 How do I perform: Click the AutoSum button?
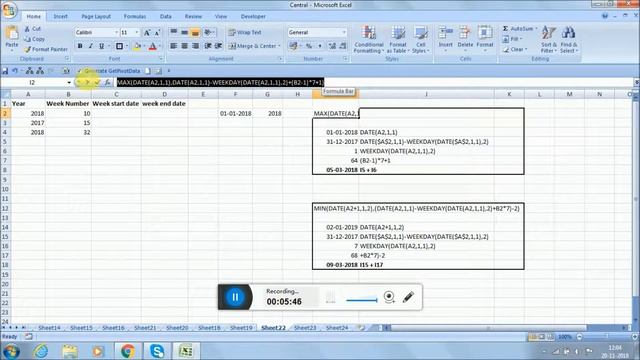pyautogui.click(x=520, y=29)
